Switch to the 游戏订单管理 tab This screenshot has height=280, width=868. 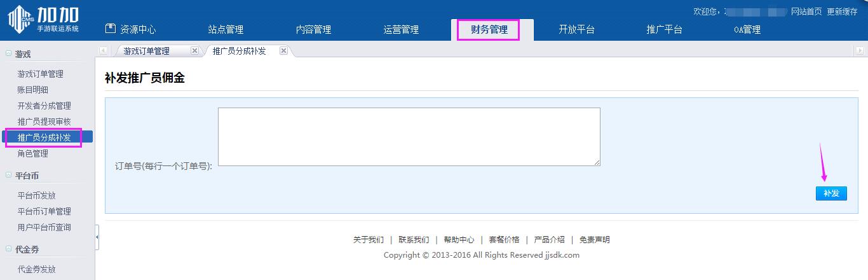[147, 51]
